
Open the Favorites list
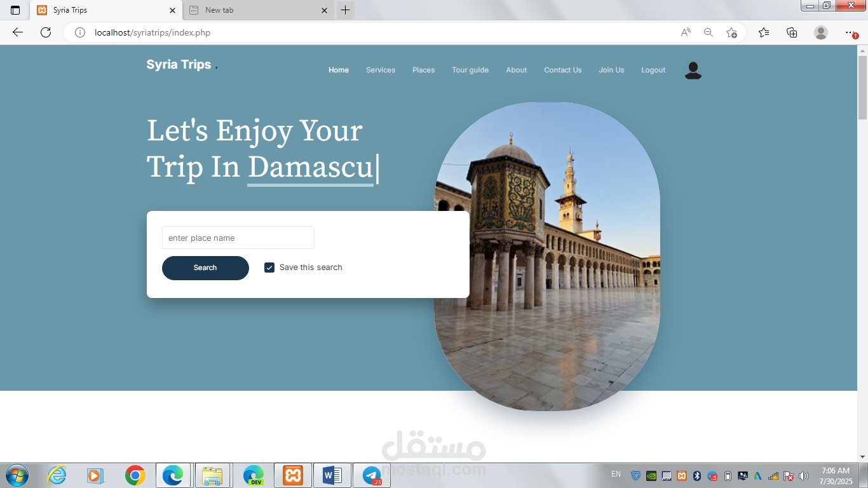point(764,32)
